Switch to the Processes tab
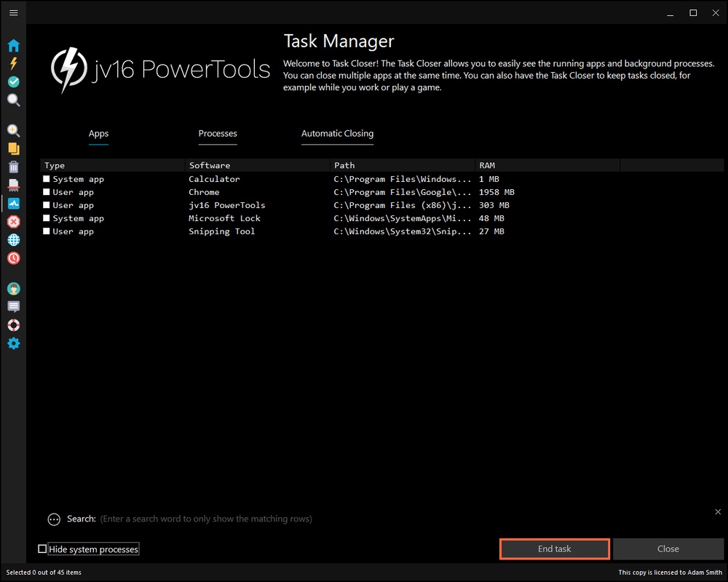The height and width of the screenshot is (582, 728). (x=218, y=134)
